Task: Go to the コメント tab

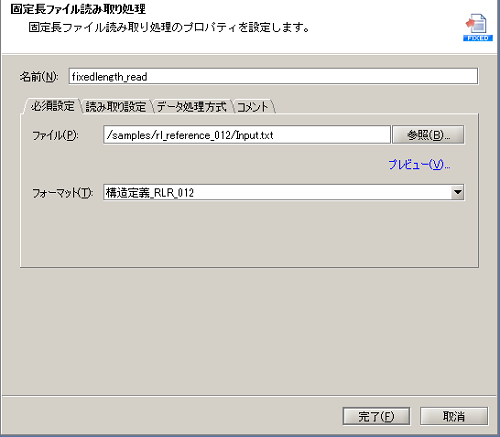Action: (253, 107)
